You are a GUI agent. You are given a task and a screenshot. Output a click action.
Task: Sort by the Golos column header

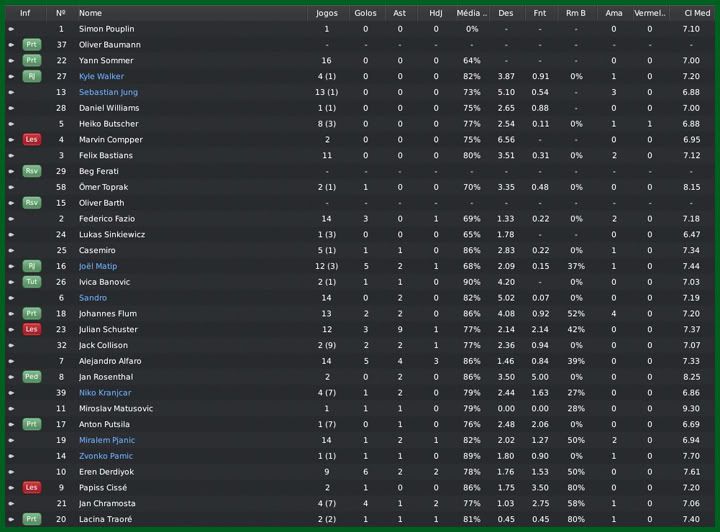[x=365, y=13]
